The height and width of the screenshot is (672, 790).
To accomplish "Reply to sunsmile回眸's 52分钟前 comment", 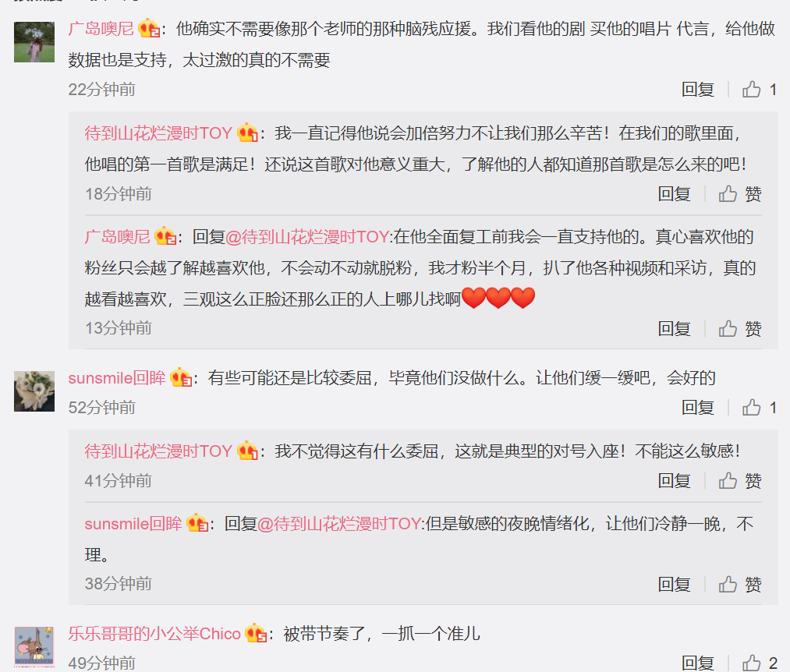I will click(698, 407).
